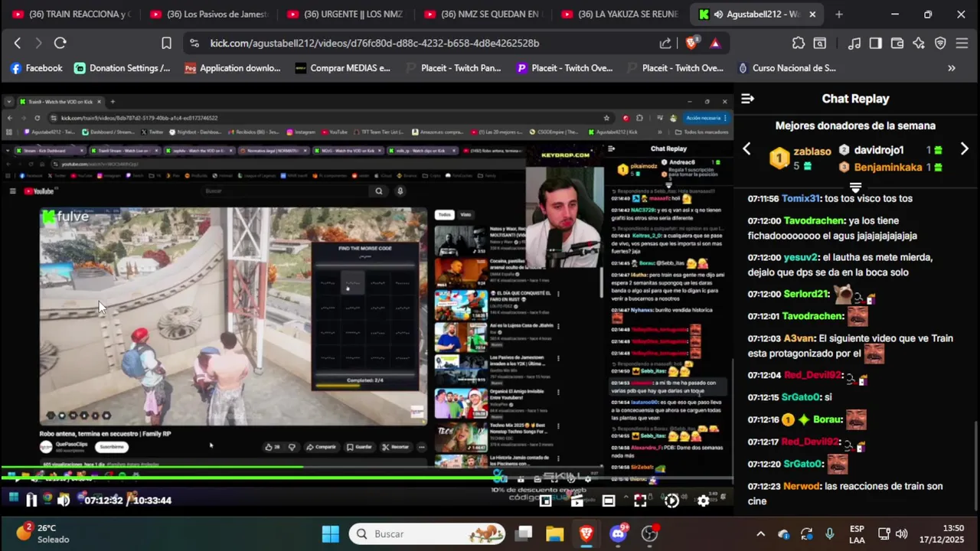Screen dimensions: 980x551
Task: Click the taskbar Buscar search box
Action: tap(428, 533)
